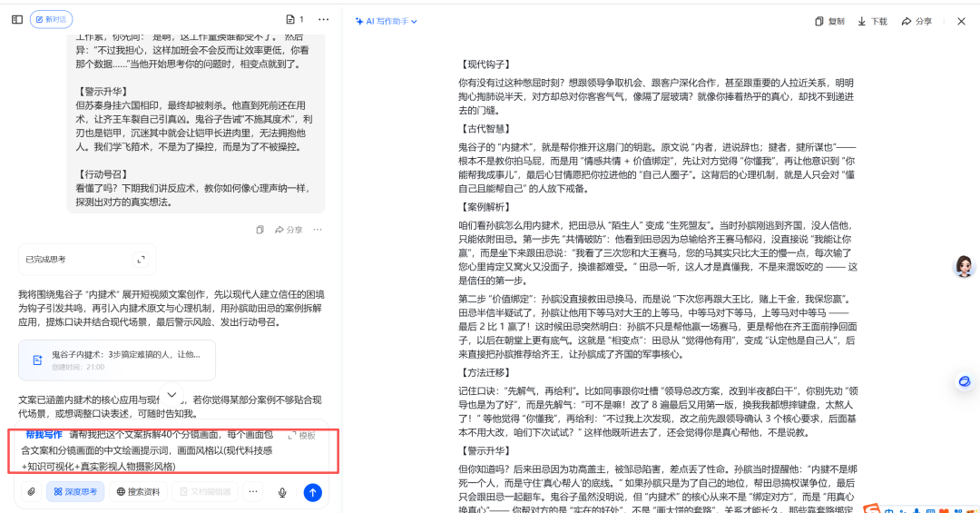Open the chat header more options menu
Image resolution: width=980 pixels, height=513 pixels.
click(x=323, y=19)
